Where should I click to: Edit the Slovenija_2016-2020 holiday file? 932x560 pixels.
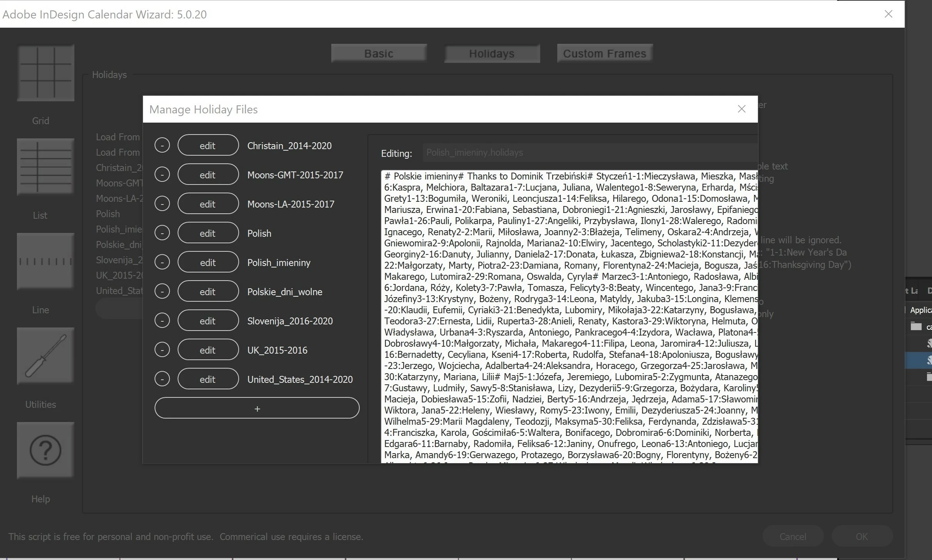(x=208, y=321)
